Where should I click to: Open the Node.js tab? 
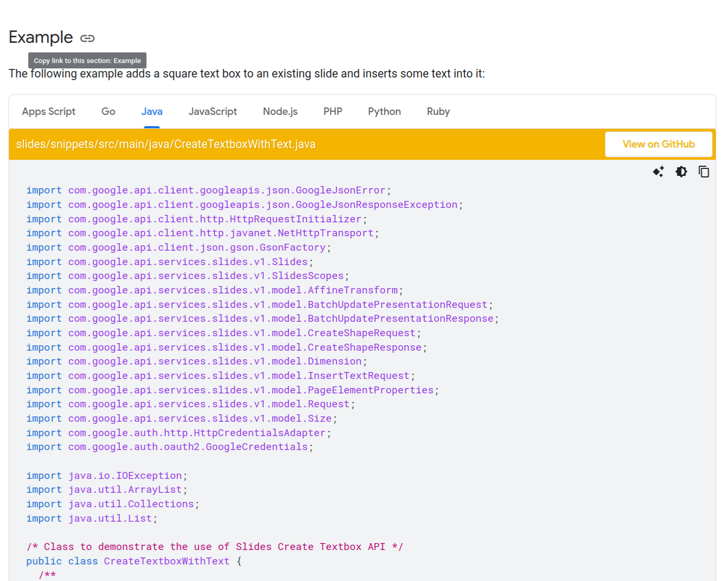pos(280,112)
